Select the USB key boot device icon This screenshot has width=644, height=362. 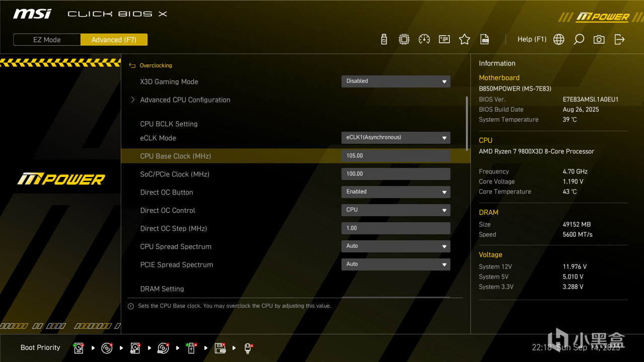192,347
